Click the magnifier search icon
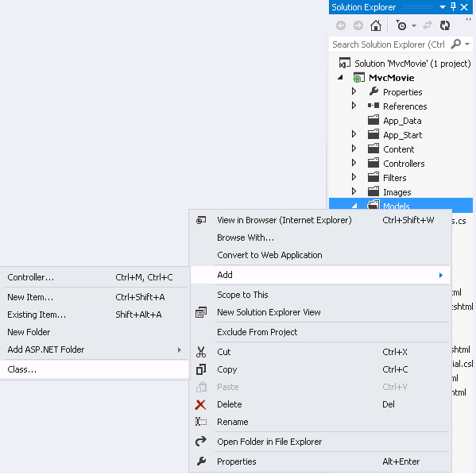 click(455, 44)
